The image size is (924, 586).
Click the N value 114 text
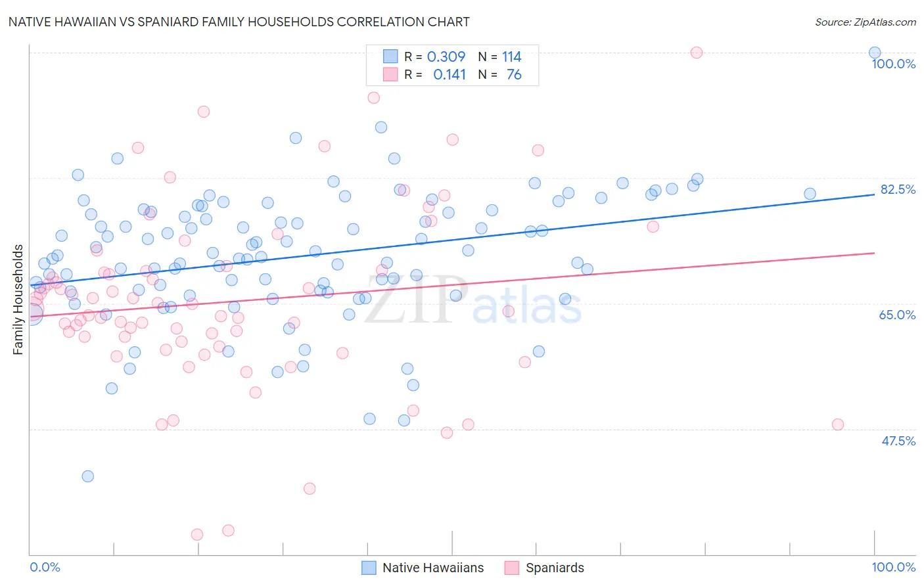point(512,56)
